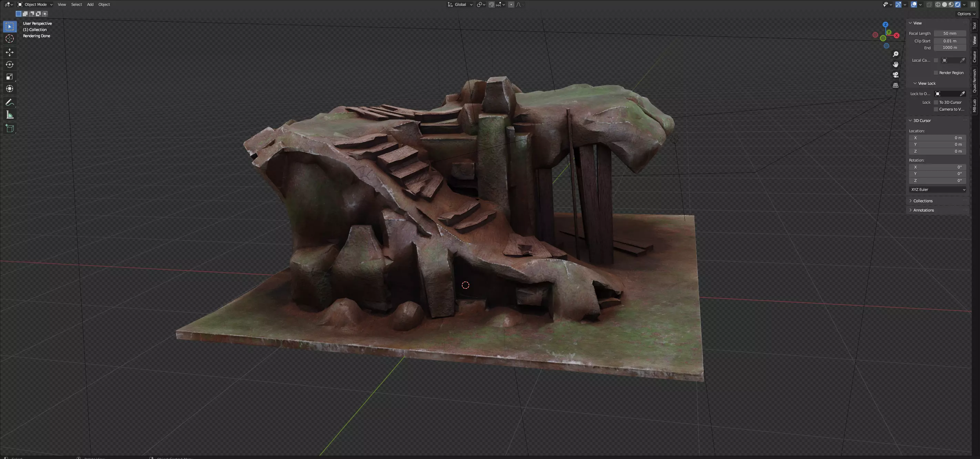Switch to Tool sidebar tab
The image size is (980, 459).
pyautogui.click(x=974, y=26)
